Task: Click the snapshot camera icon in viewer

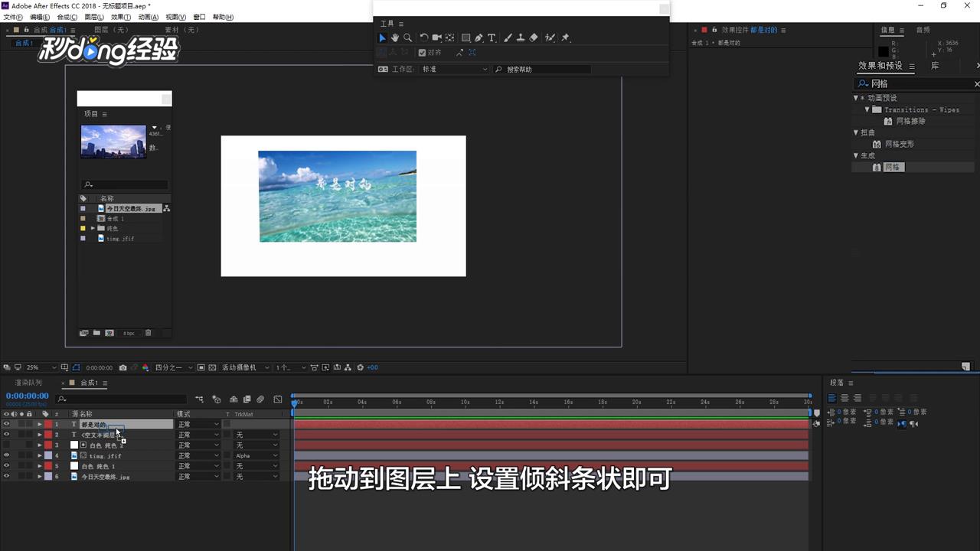Action: coord(122,367)
